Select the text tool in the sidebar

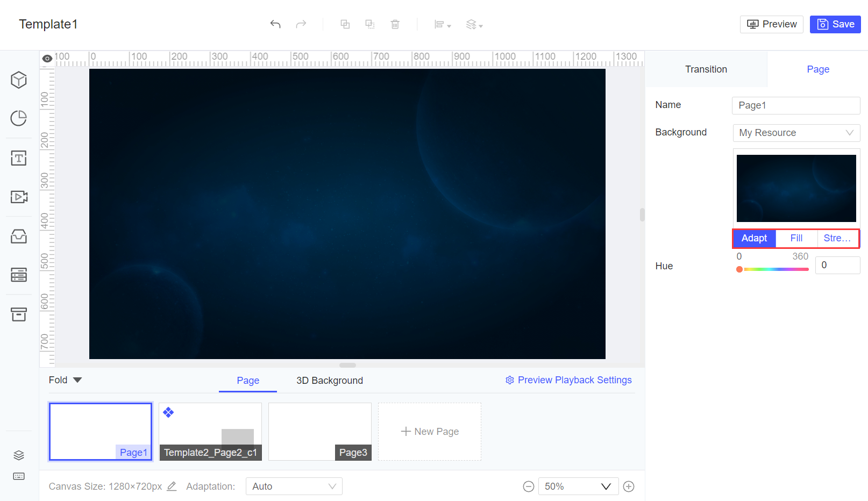pos(19,158)
